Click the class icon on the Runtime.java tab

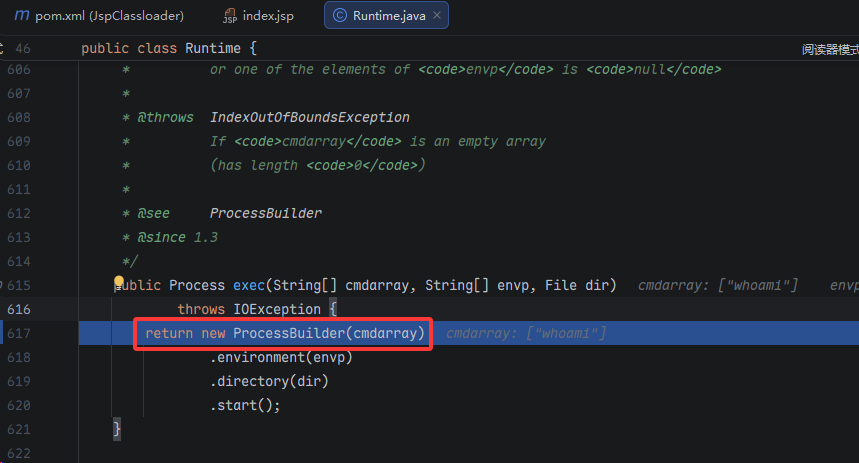pyautogui.click(x=340, y=16)
